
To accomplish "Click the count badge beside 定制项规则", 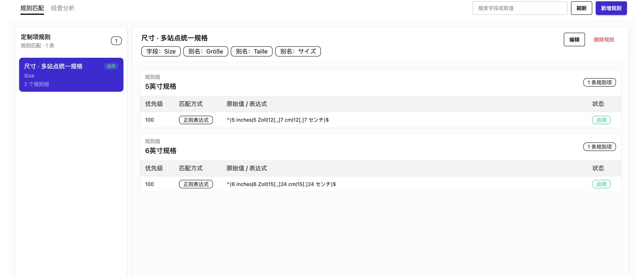I will click(116, 41).
